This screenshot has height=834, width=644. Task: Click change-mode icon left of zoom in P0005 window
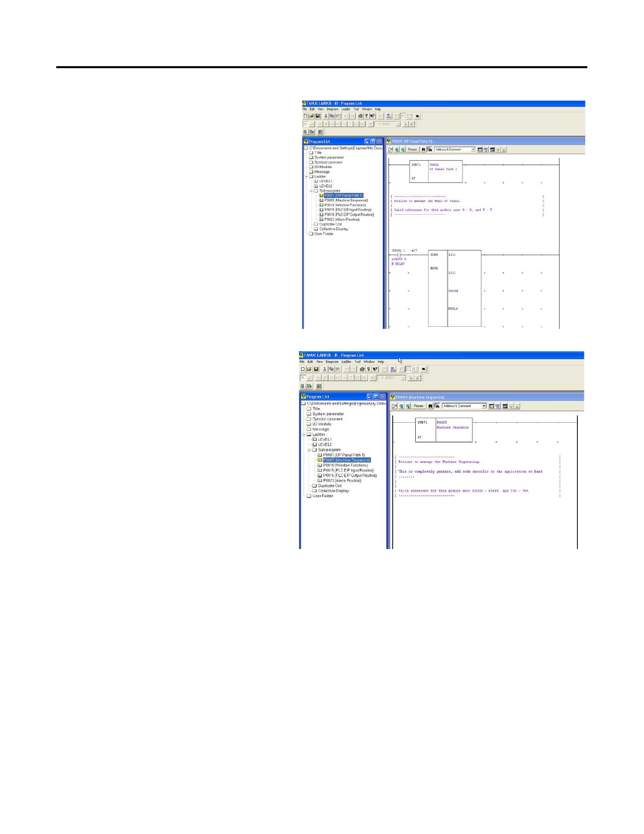pyautogui.click(x=394, y=406)
